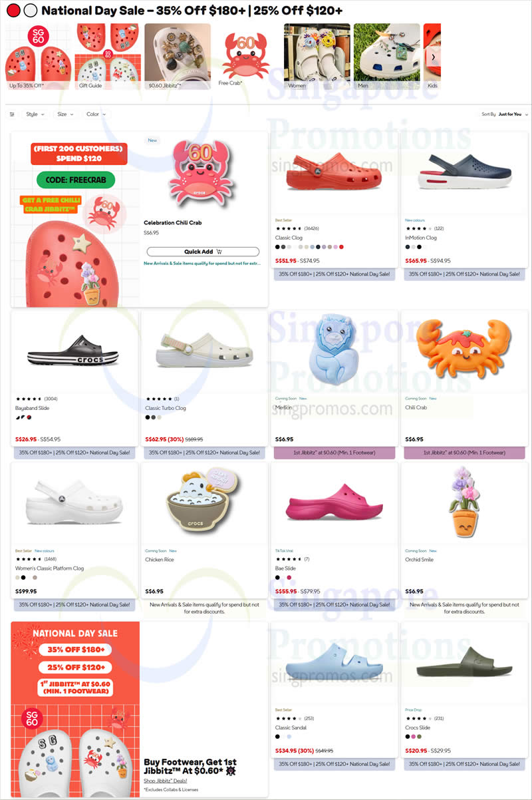Click the carousel next arrow over Kids

point(434,57)
